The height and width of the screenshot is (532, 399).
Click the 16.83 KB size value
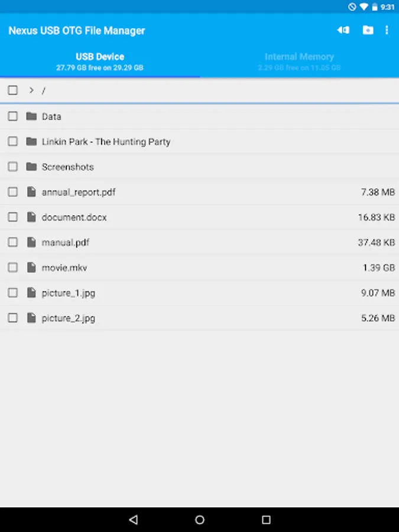[377, 217]
